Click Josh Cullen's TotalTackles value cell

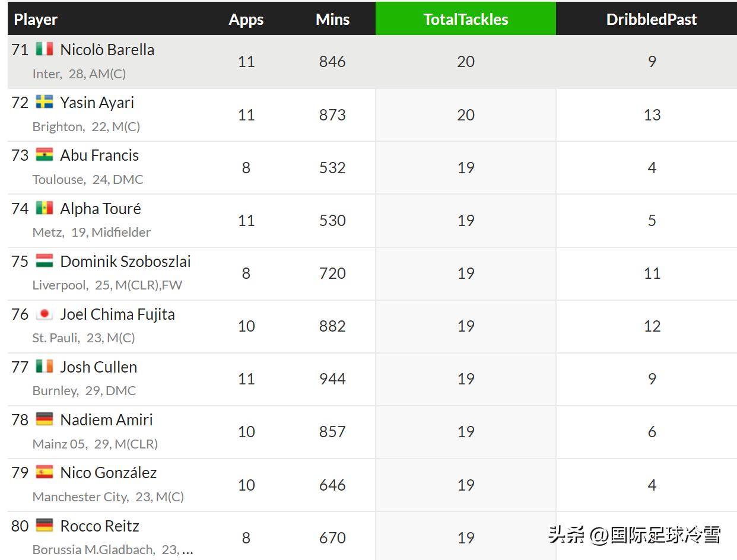point(465,379)
